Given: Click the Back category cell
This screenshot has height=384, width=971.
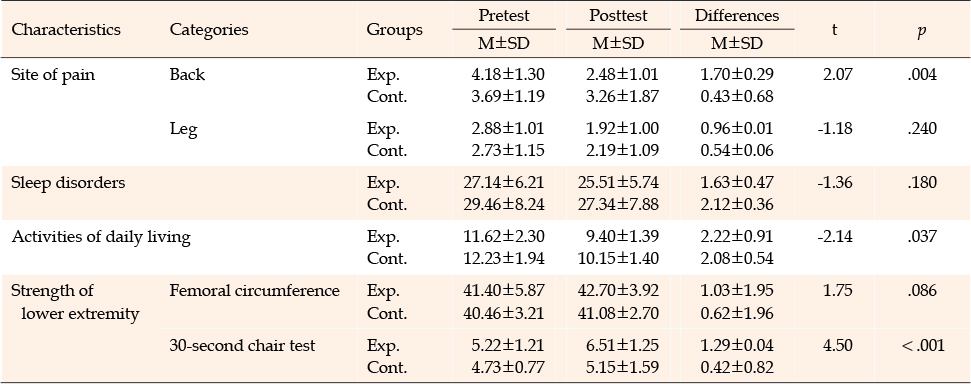Looking at the screenshot, I should coord(187,75).
